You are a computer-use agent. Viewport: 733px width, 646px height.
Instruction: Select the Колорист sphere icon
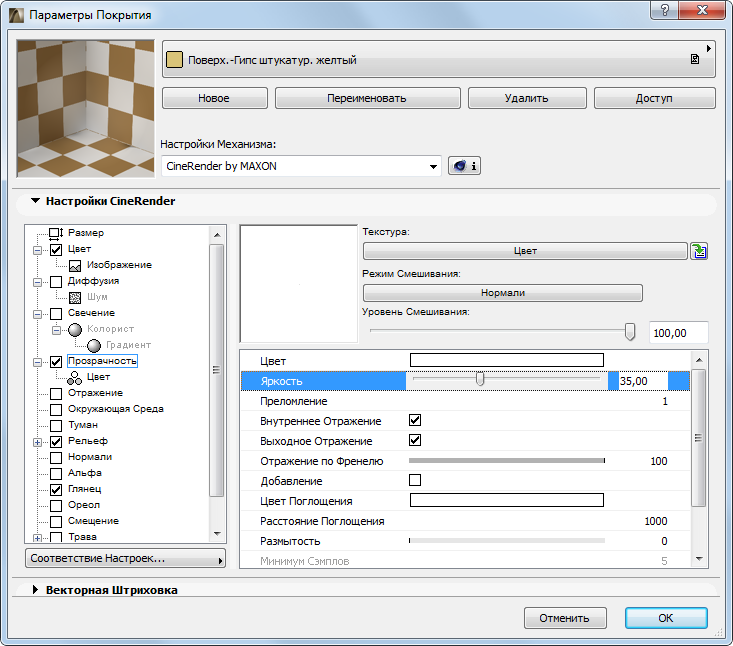75,330
